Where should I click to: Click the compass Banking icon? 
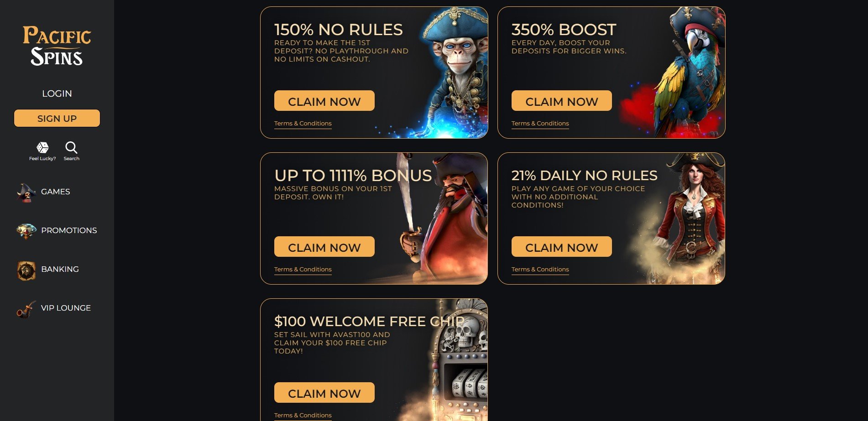tap(26, 270)
